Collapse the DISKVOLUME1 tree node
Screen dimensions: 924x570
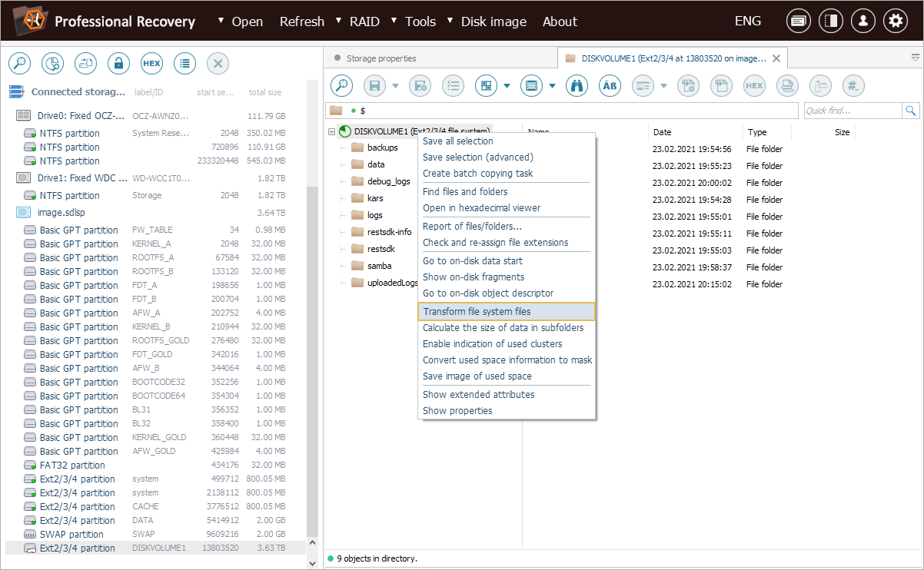pyautogui.click(x=331, y=131)
